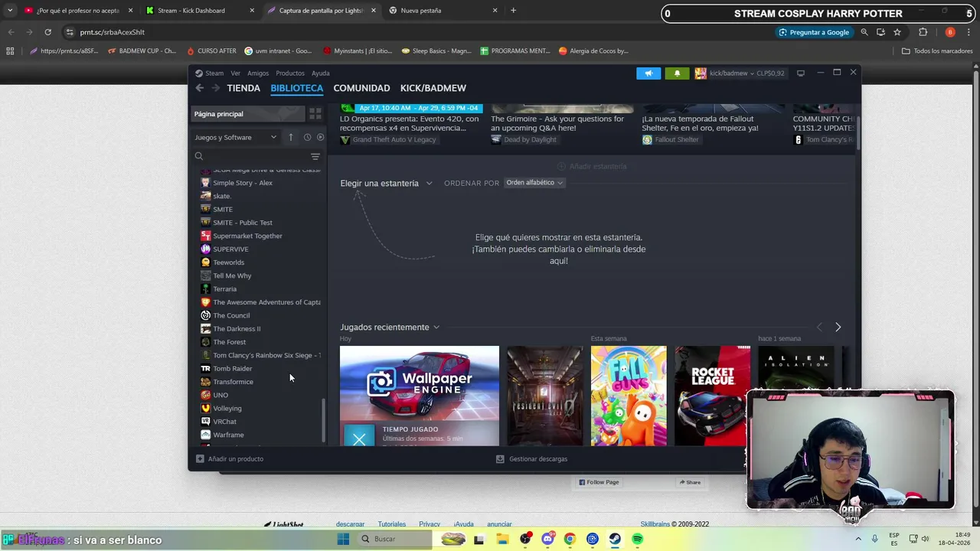Select VRChat in game list
The image size is (980, 551).
[x=224, y=422]
